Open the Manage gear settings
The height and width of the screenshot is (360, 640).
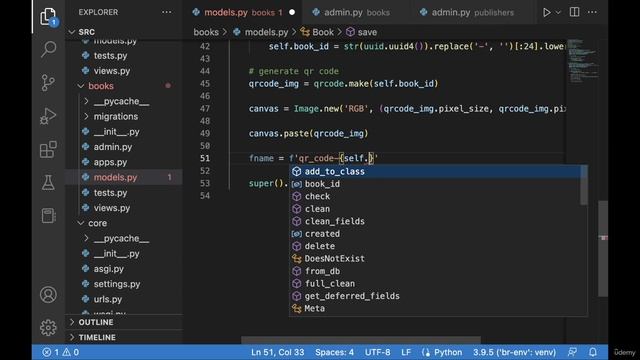(x=48, y=327)
